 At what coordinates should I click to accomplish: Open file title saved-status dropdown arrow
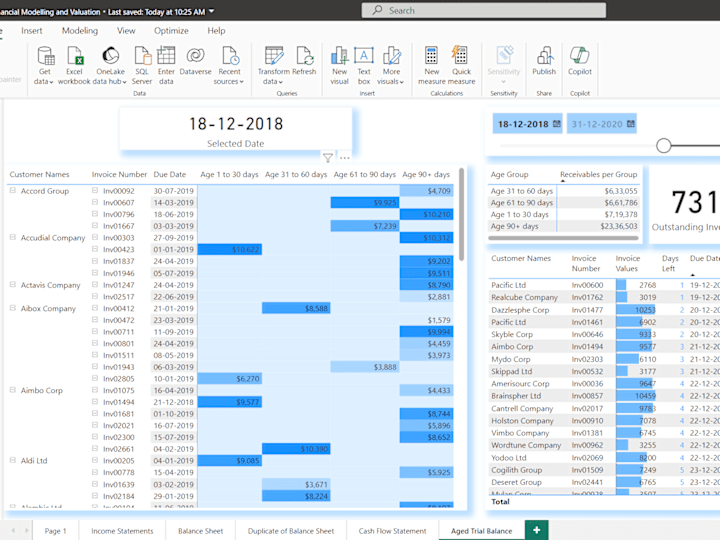coord(212,11)
